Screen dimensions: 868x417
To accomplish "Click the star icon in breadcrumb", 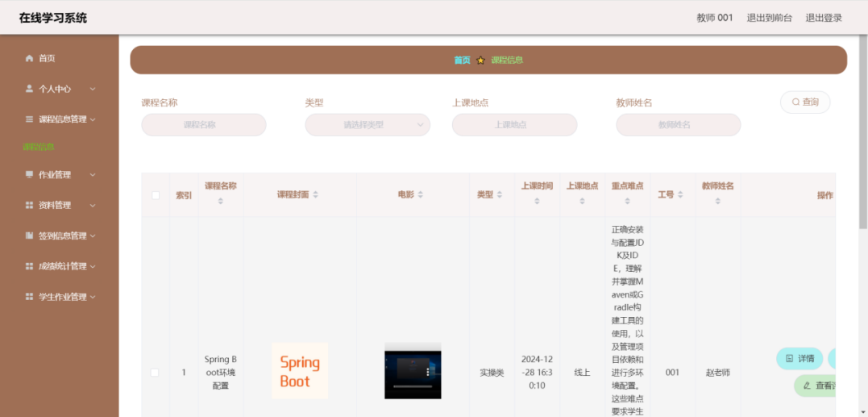I will tap(480, 60).
